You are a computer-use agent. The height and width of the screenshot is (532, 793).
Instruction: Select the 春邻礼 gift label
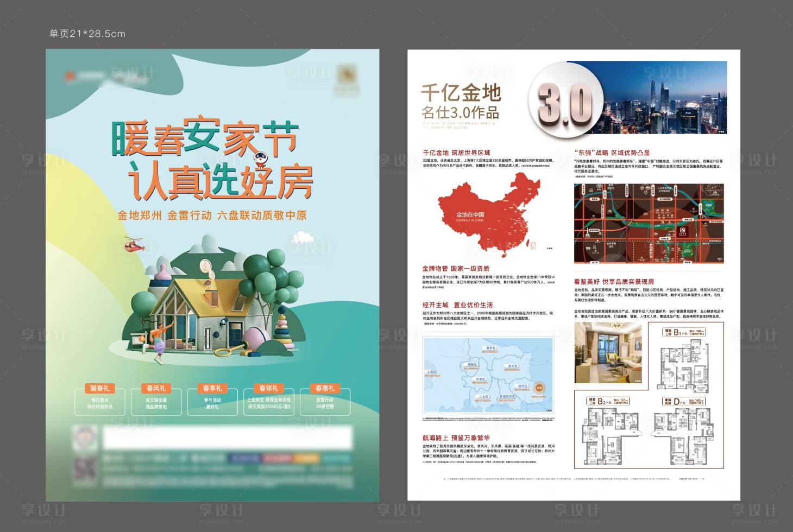tap(269, 388)
